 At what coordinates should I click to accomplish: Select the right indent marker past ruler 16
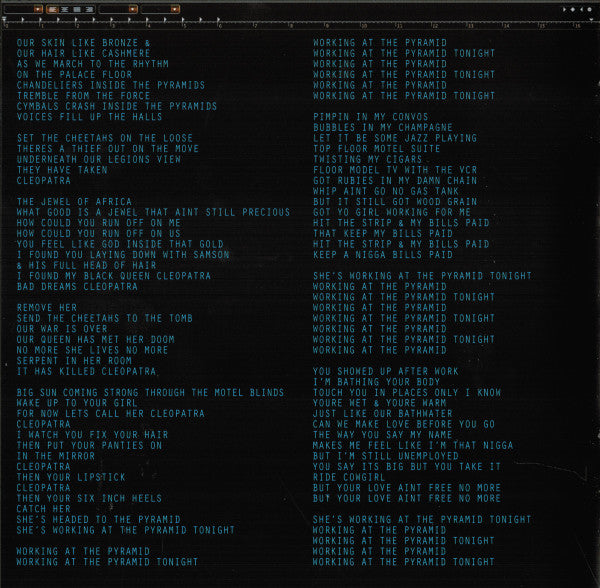[591, 20]
